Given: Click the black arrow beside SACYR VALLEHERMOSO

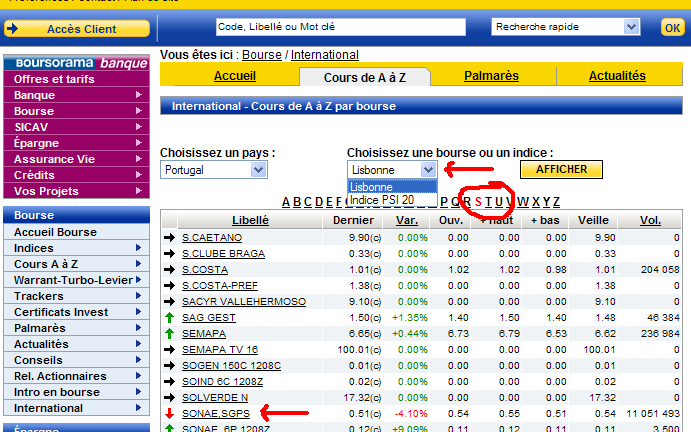Looking at the screenshot, I should [x=169, y=302].
